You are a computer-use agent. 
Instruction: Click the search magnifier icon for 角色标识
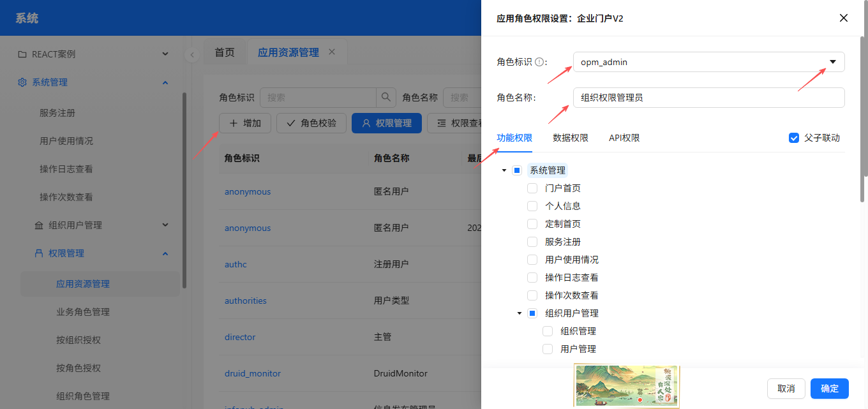385,98
